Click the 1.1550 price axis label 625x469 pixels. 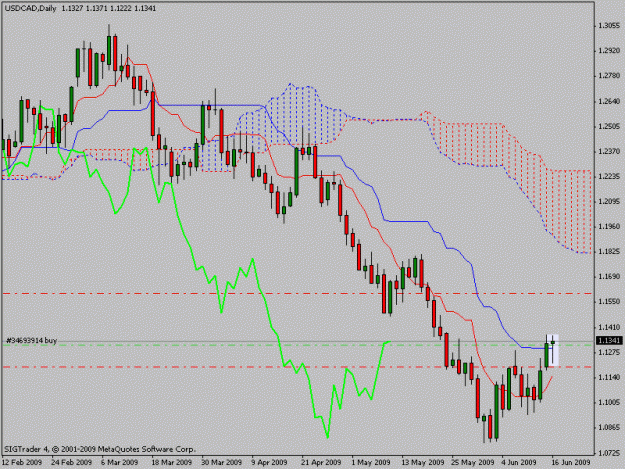point(609,302)
